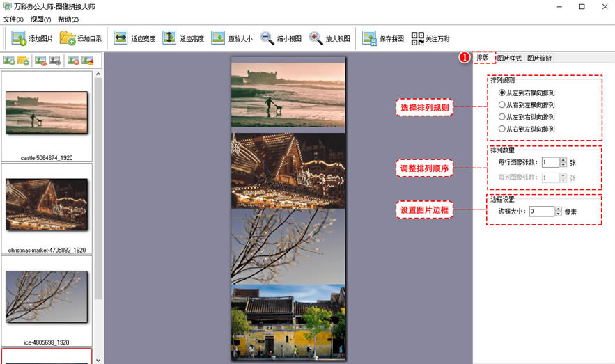Click the 排列规则 group label

coord(502,80)
